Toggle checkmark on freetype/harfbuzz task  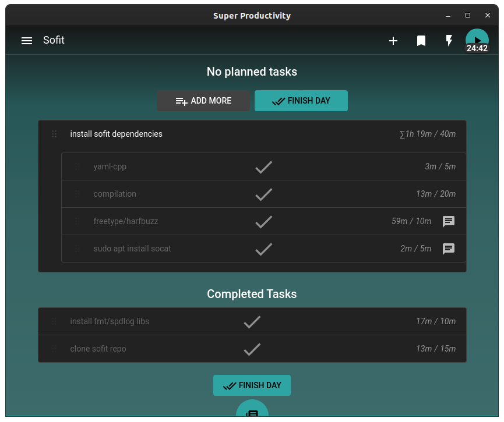pyautogui.click(x=263, y=222)
